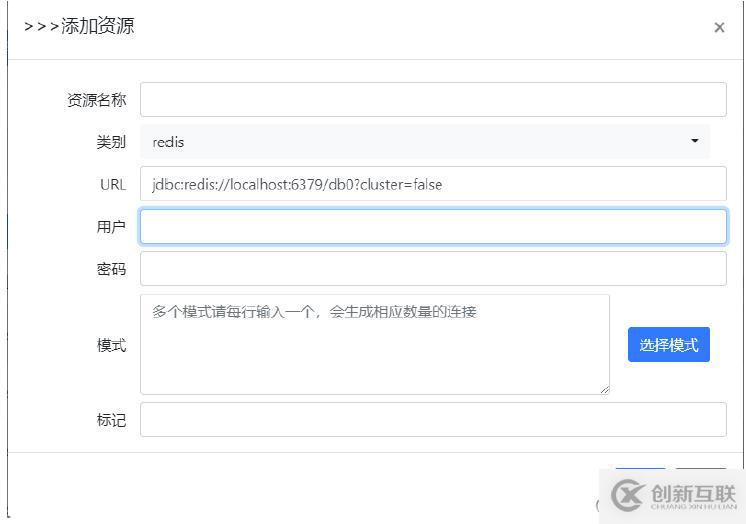
Task: Click the 用户 field label
Action: pos(111,227)
